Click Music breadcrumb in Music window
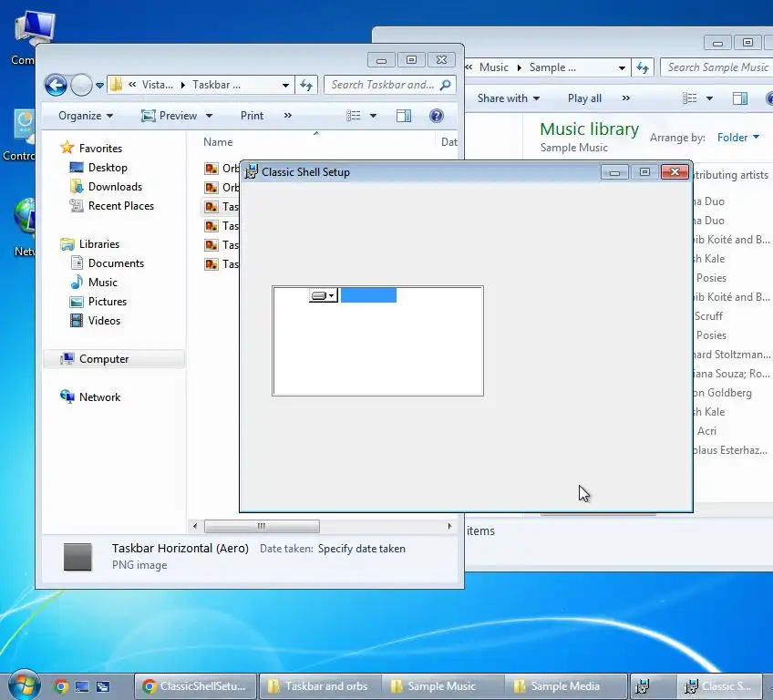This screenshot has width=773, height=700. (x=493, y=67)
